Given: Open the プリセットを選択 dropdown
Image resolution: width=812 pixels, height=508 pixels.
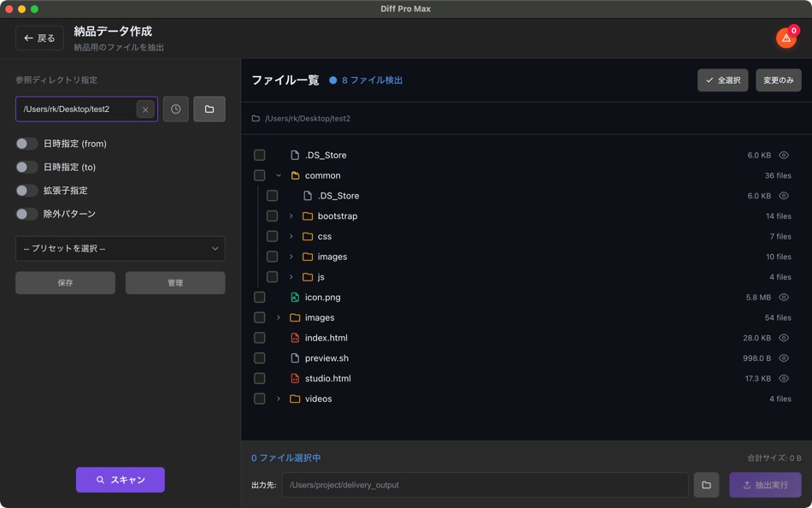Looking at the screenshot, I should (120, 249).
